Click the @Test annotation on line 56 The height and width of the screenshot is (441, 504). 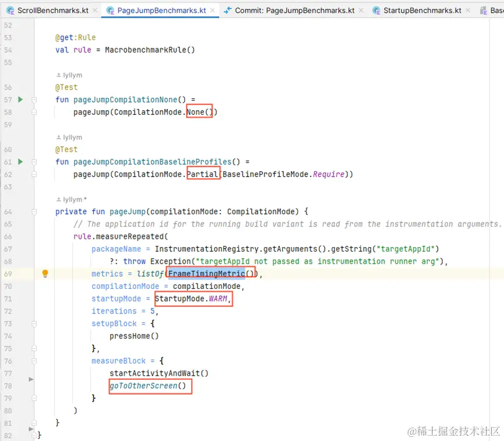coord(66,87)
